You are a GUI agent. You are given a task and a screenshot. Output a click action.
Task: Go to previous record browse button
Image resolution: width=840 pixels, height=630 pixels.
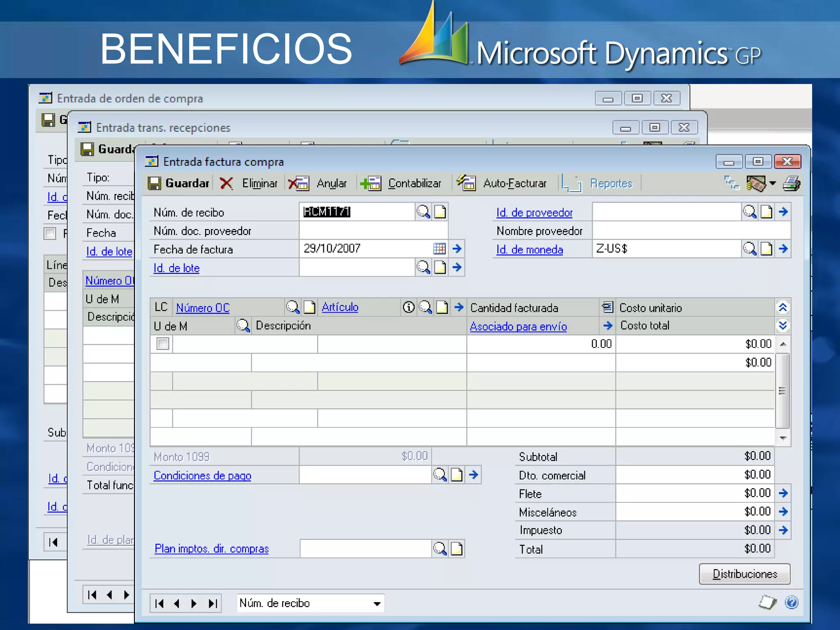tap(177, 603)
